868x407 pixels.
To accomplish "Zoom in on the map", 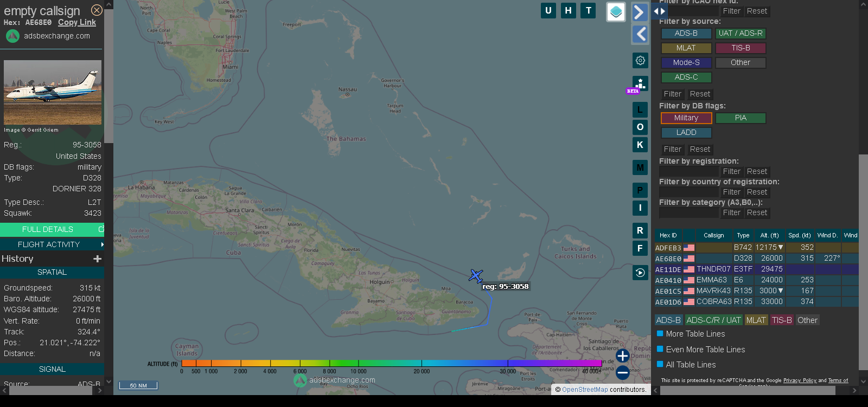I will click(x=623, y=356).
